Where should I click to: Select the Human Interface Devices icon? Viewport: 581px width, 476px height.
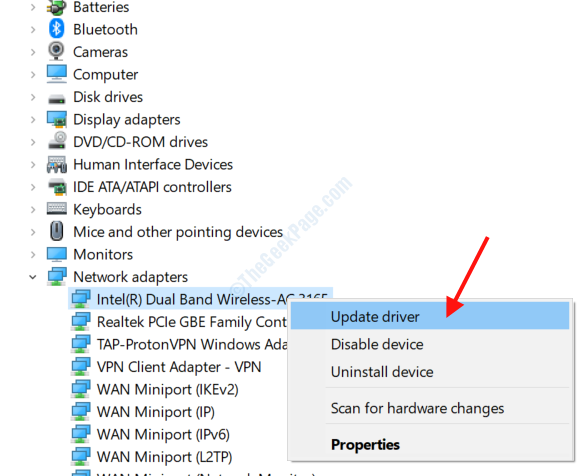57,164
